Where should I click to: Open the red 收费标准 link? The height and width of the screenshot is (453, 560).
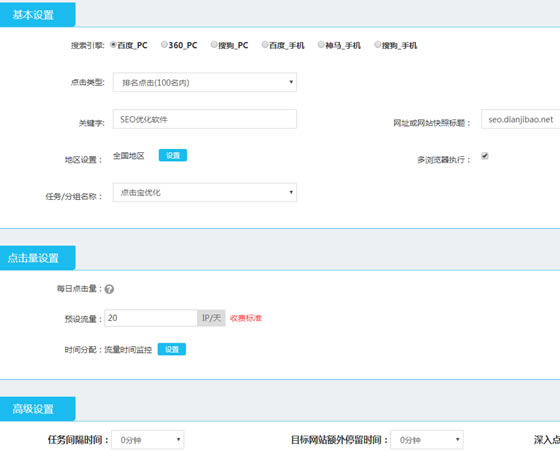pyautogui.click(x=246, y=318)
